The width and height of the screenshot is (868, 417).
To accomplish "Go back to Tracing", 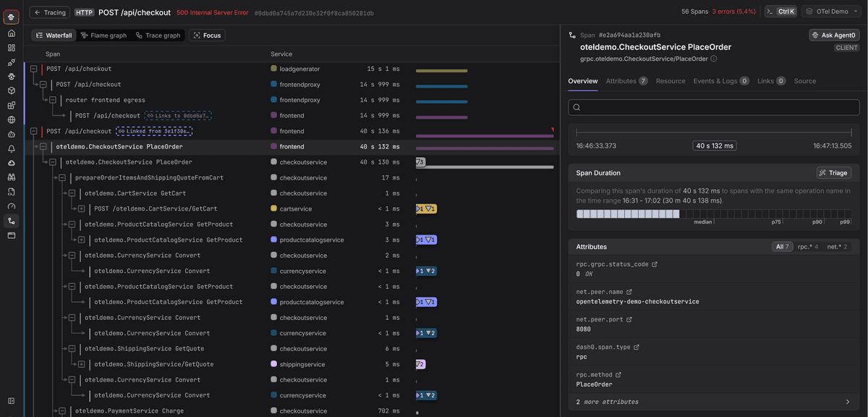I will [x=49, y=12].
